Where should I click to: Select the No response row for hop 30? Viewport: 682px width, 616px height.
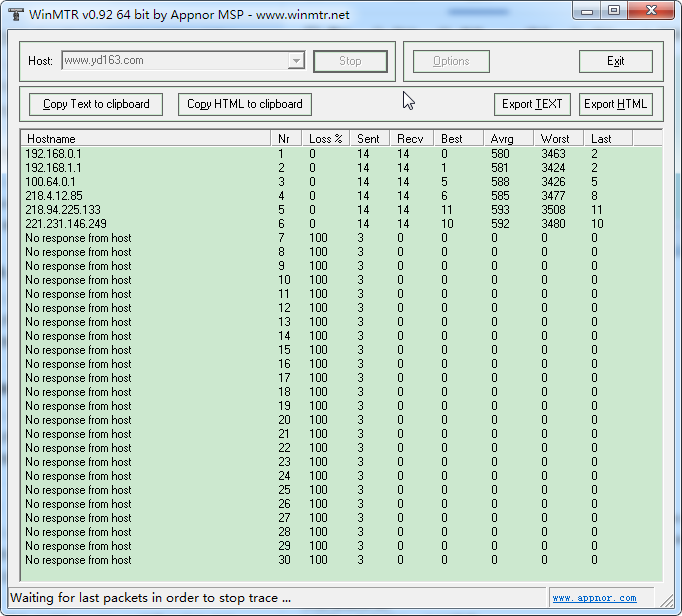click(x=341, y=560)
